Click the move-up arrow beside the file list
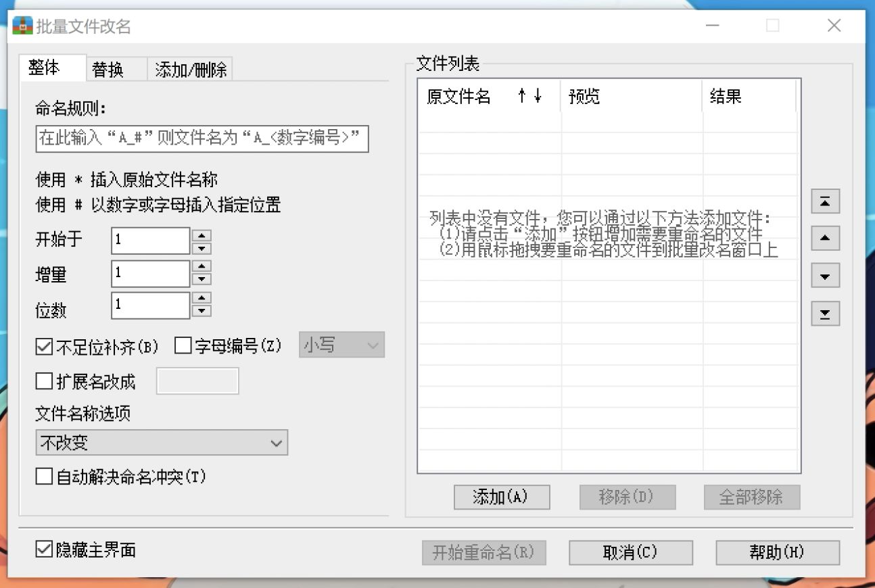This screenshot has height=588, width=875. tap(825, 238)
